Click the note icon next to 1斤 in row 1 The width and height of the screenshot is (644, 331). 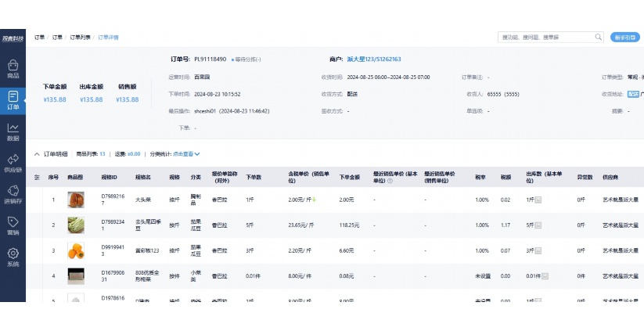tap(538, 200)
